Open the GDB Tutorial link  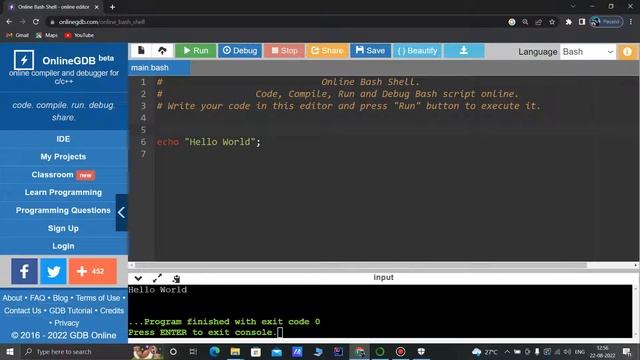pos(71,311)
